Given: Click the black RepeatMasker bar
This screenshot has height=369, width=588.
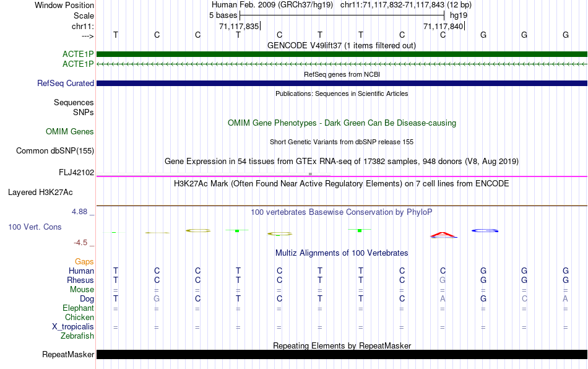Looking at the screenshot, I should [x=342, y=354].
